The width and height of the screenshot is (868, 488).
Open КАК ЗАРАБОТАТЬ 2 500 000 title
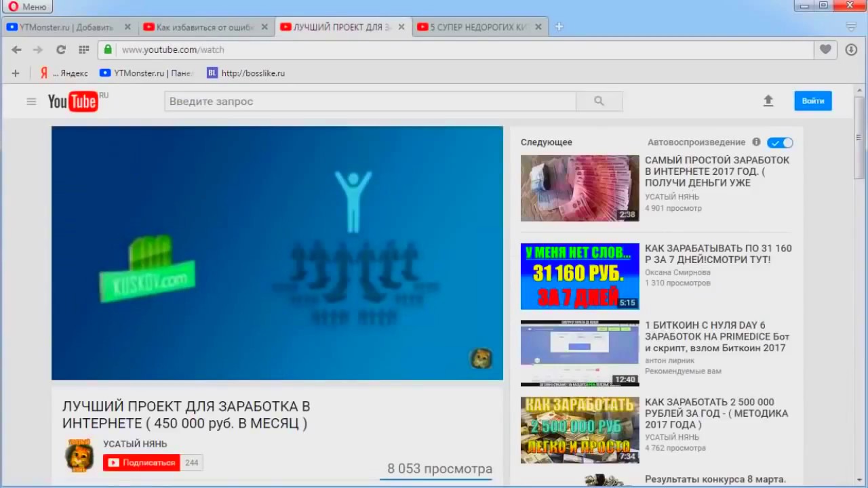click(717, 413)
